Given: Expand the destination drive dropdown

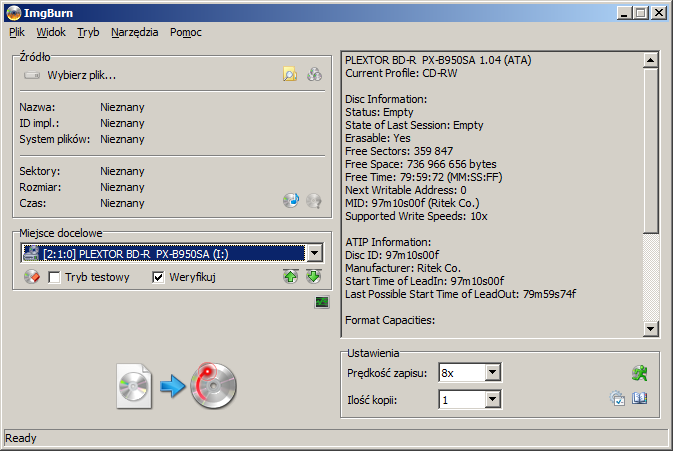Looking at the screenshot, I should pyautogui.click(x=315, y=253).
